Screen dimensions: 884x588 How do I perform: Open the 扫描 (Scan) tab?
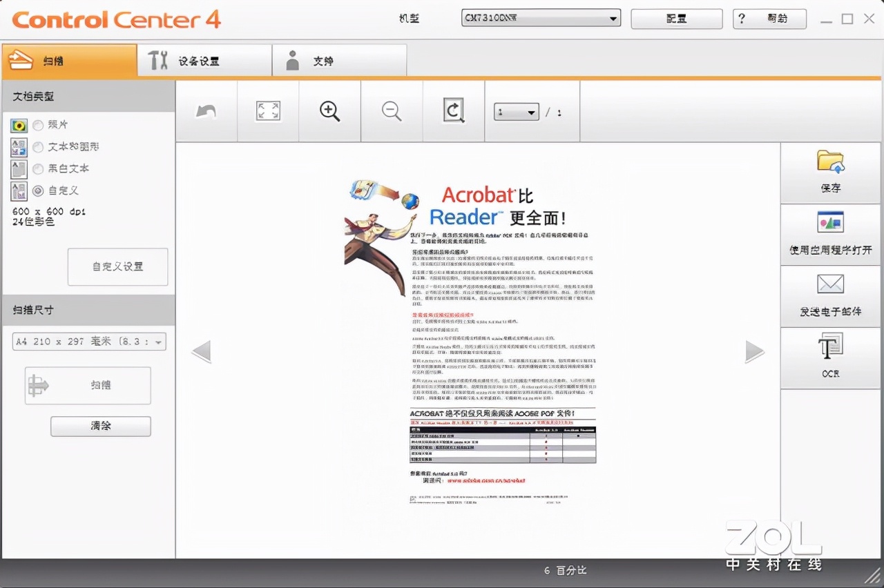pyautogui.click(x=68, y=61)
